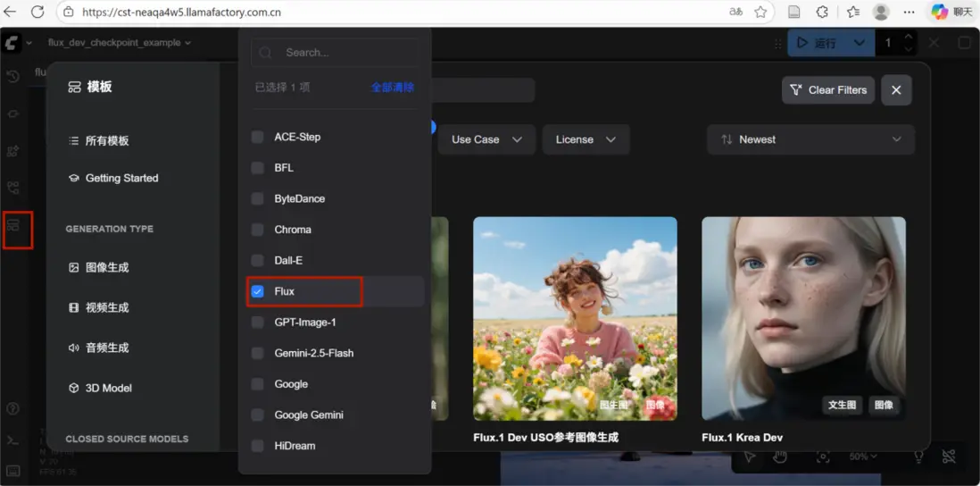This screenshot has height=486, width=980.
Task: Click 全部清除 to clear selections
Action: click(393, 87)
